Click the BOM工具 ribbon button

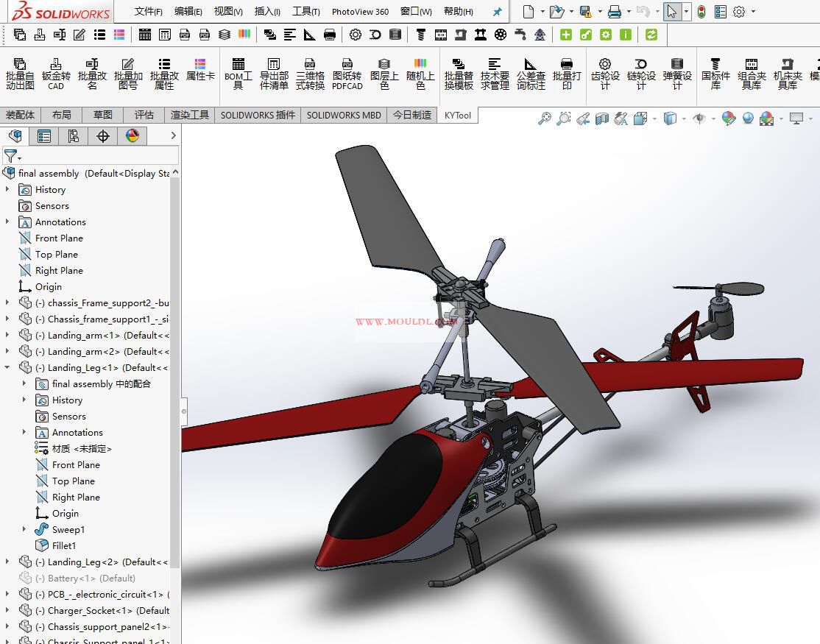pos(238,74)
